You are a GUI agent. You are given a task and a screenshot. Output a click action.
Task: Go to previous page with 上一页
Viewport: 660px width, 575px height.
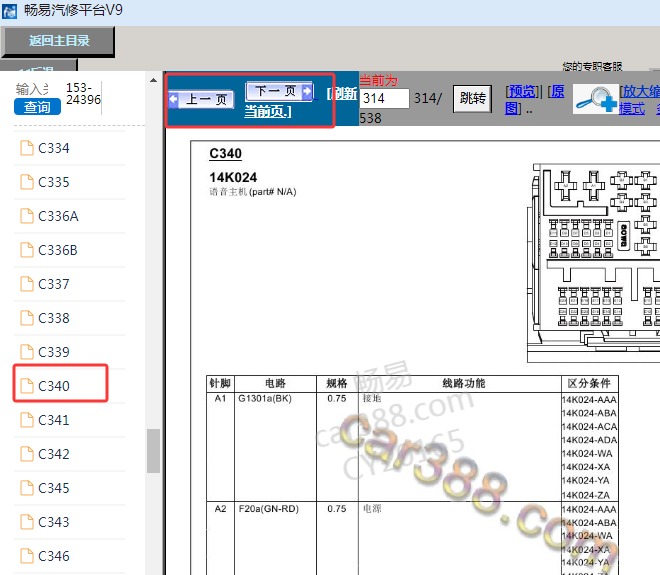[201, 100]
